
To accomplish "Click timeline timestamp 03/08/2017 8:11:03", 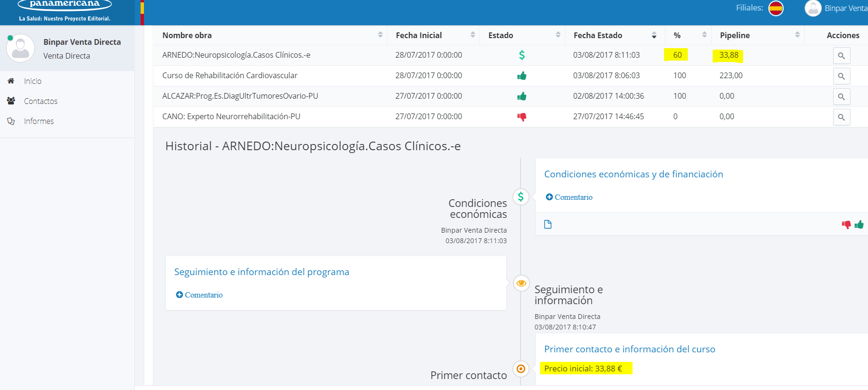I will click(x=476, y=241).
